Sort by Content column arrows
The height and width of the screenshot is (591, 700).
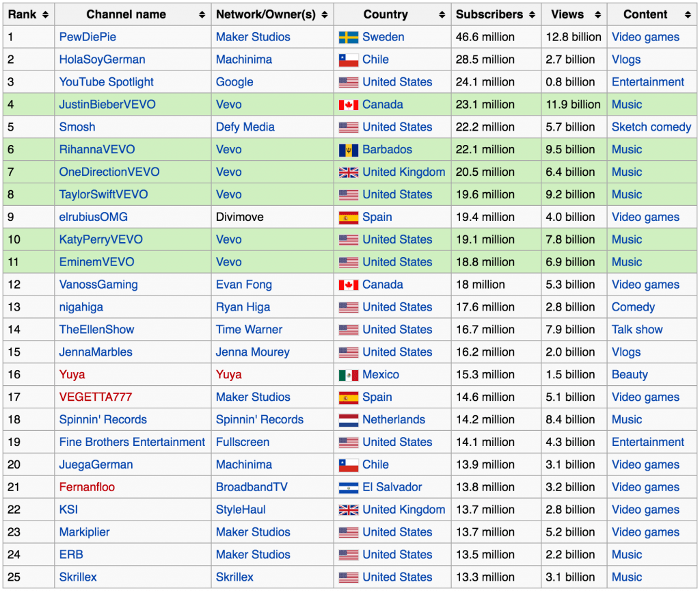pyautogui.click(x=688, y=15)
